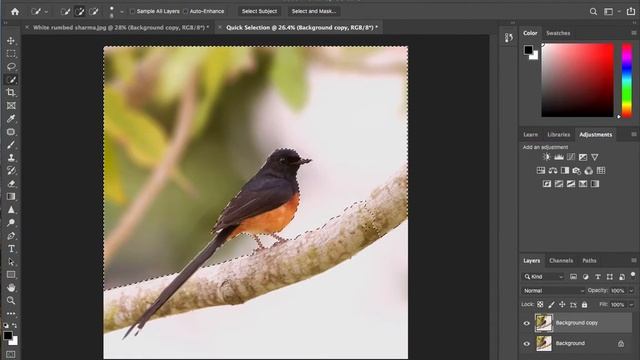The width and height of the screenshot is (640, 360).
Task: Switch to the Swatches tab
Action: coord(558,33)
